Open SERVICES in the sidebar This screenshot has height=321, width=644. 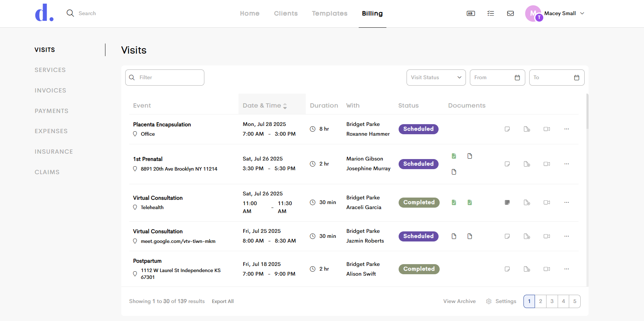(x=50, y=70)
